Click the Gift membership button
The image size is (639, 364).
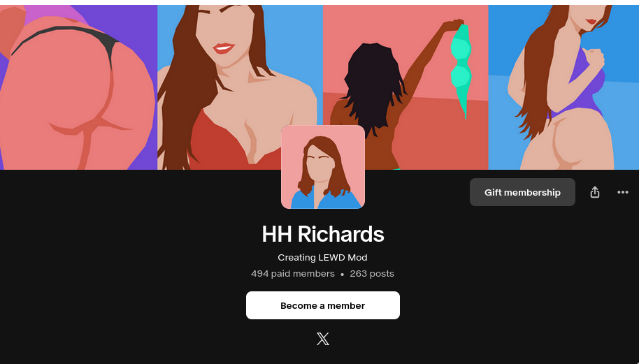point(522,192)
